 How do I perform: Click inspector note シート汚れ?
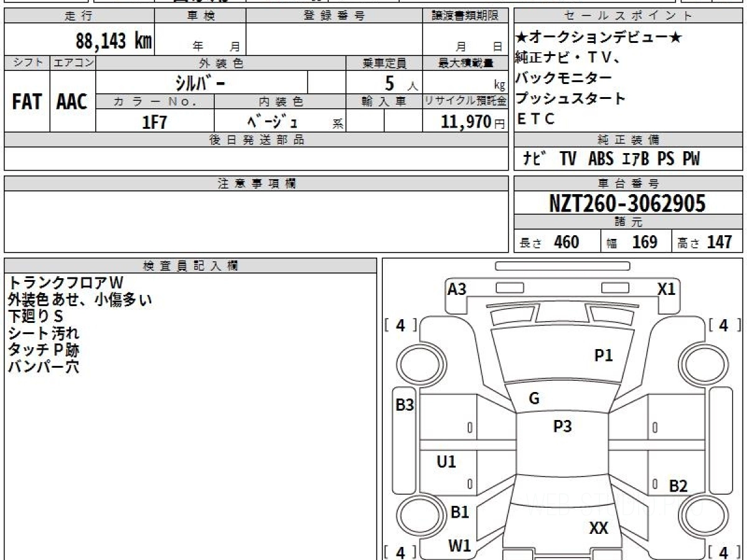[x=44, y=334]
